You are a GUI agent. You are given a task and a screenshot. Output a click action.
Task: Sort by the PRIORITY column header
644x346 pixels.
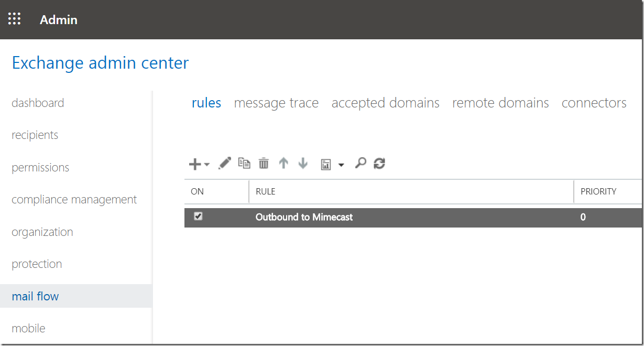598,191
